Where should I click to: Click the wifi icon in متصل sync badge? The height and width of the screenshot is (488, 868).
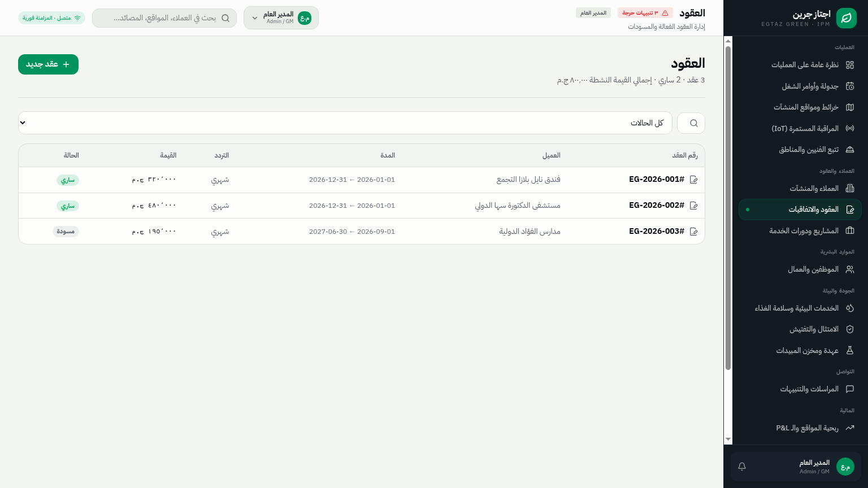tap(77, 18)
